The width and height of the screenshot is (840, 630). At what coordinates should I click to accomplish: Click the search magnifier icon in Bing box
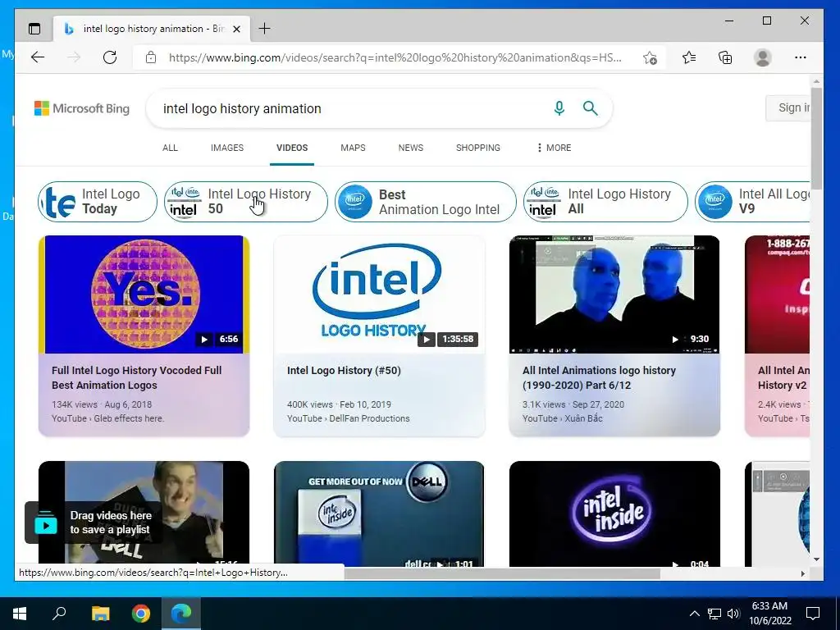click(591, 108)
